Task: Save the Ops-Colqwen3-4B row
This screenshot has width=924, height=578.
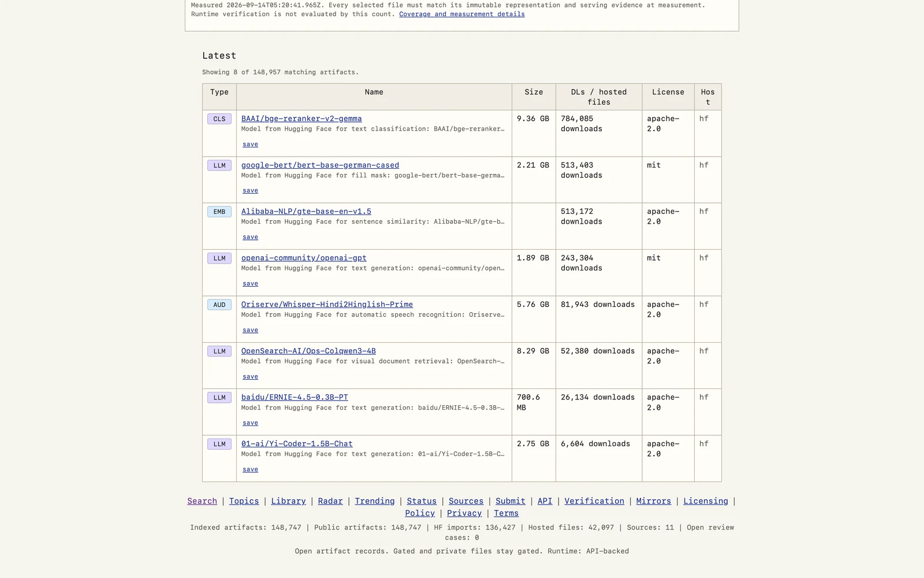Action: pos(250,377)
